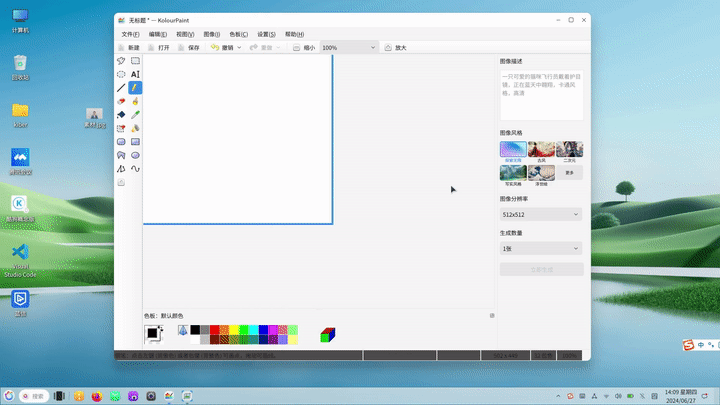Click the 撤销 undo button

pos(222,48)
